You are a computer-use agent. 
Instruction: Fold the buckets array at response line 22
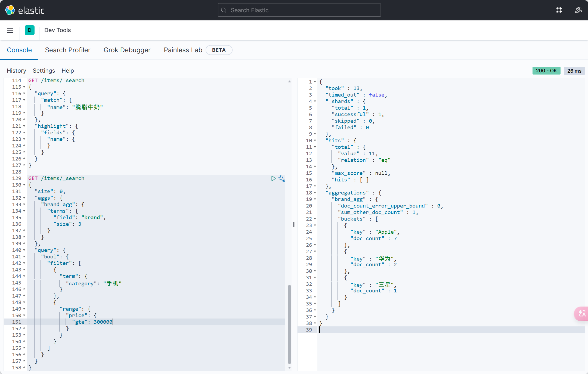(315, 219)
